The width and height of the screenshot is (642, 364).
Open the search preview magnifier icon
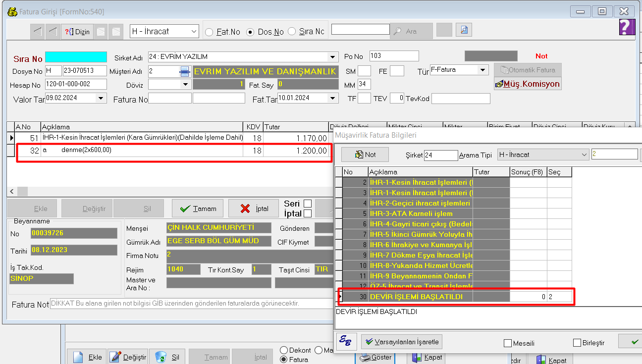(x=464, y=30)
